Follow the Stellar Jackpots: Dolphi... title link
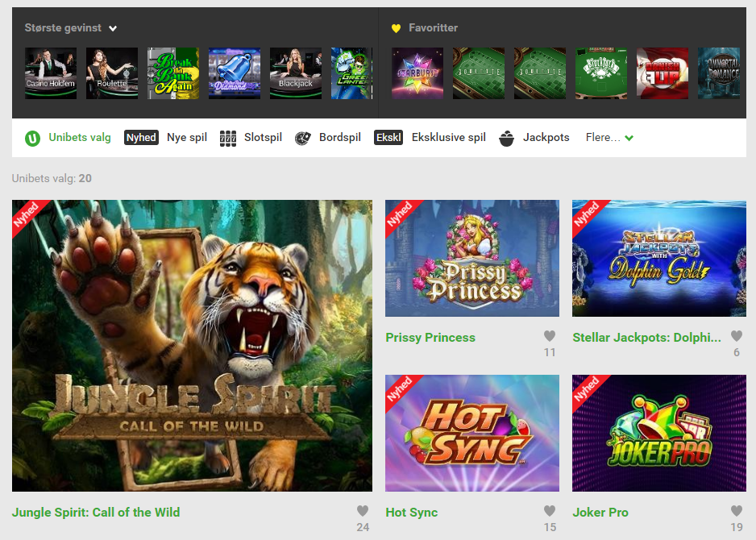 647,338
